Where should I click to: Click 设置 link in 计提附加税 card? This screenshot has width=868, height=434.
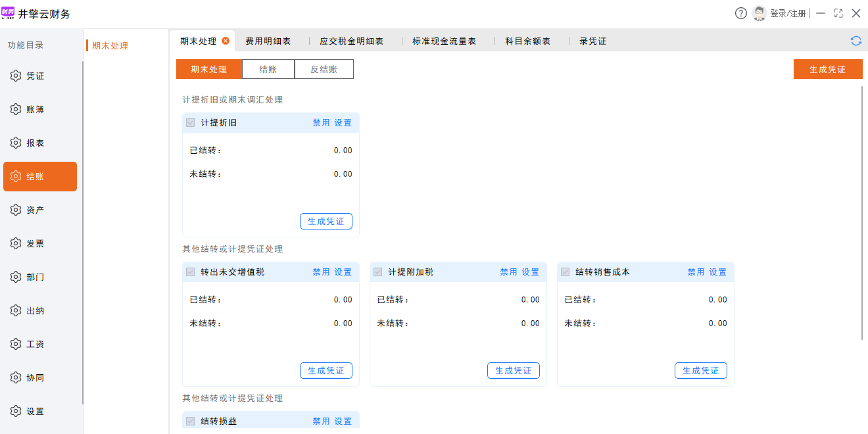(530, 272)
